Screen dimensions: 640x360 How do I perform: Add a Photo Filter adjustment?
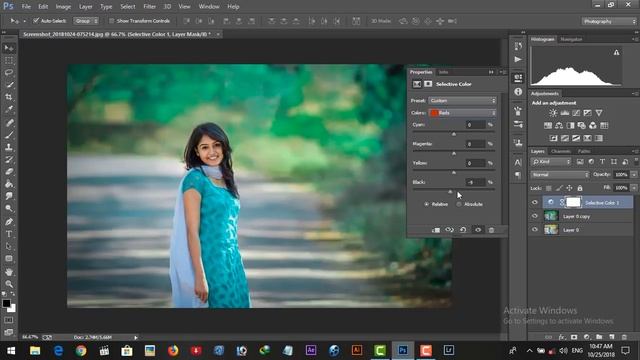click(x=581, y=126)
